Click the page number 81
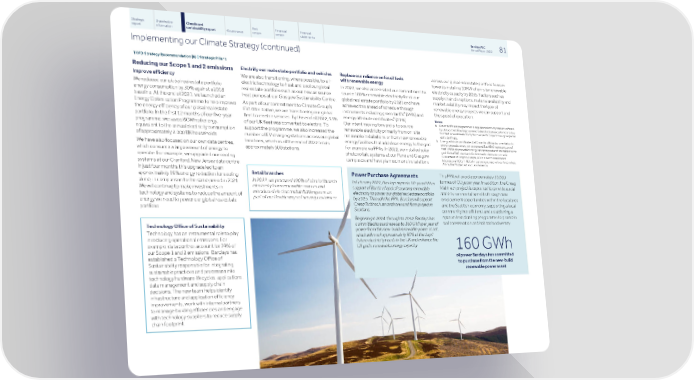 point(503,50)
